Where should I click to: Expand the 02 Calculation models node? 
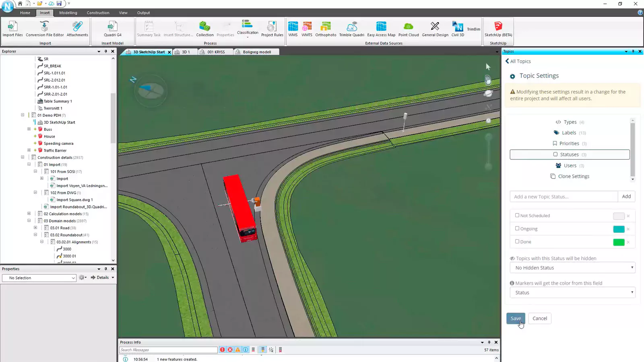click(x=29, y=214)
